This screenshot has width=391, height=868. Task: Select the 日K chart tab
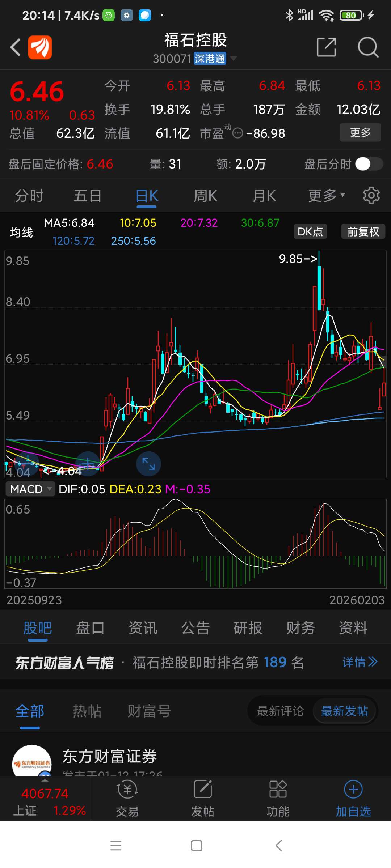pyautogui.click(x=147, y=196)
